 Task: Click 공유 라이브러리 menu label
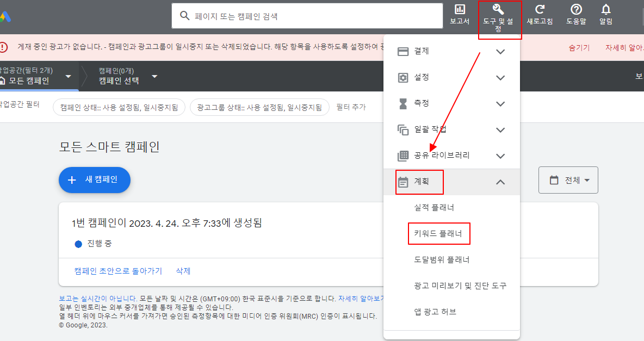click(x=442, y=156)
